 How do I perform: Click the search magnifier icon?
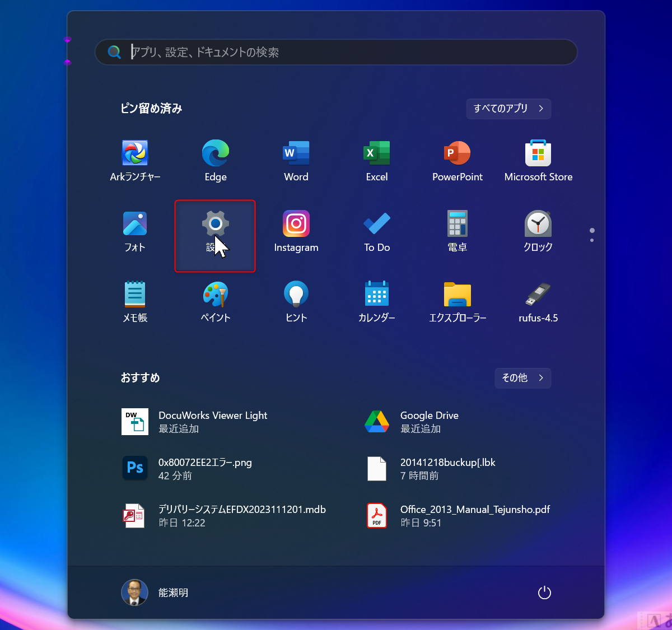pos(114,52)
